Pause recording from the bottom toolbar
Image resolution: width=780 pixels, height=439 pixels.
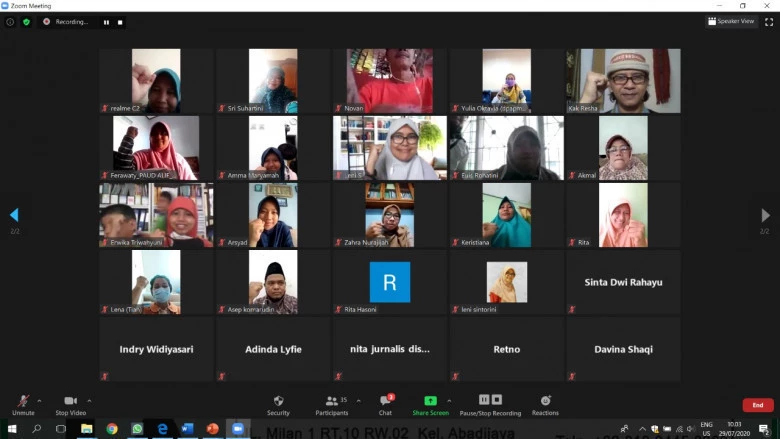click(x=484, y=400)
